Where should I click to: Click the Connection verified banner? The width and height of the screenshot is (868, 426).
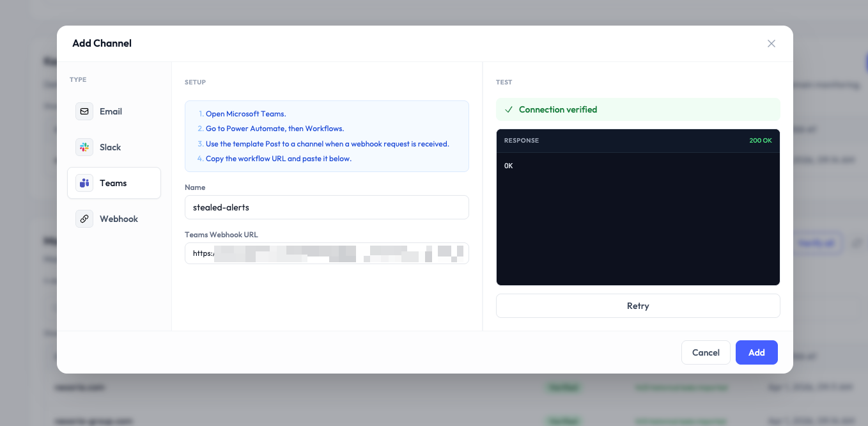(x=638, y=109)
